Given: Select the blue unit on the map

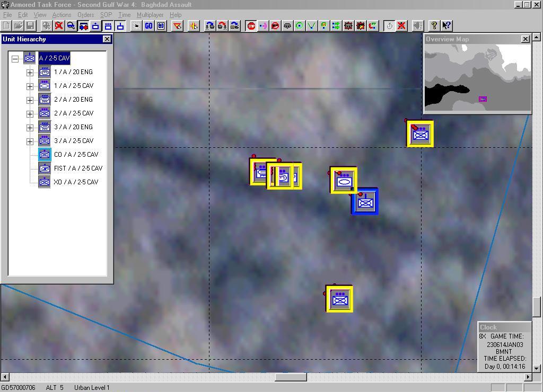Looking at the screenshot, I should (x=365, y=201).
